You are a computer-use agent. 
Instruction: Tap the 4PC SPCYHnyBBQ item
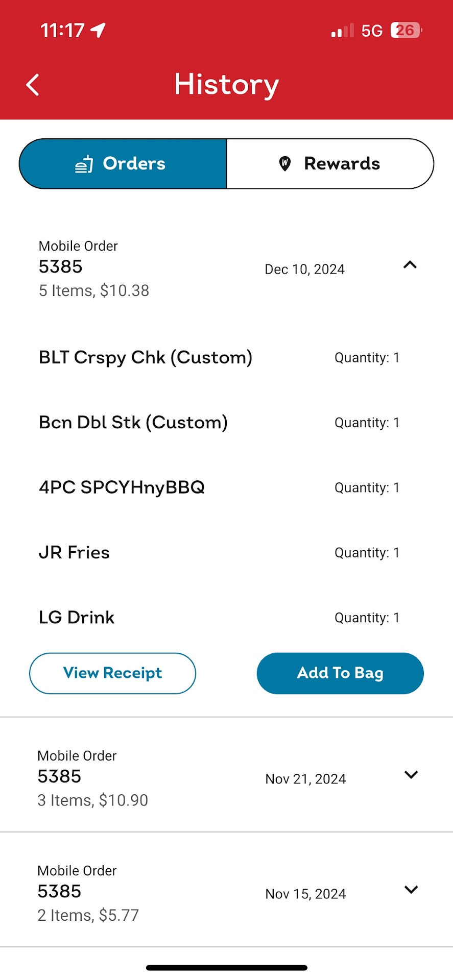point(122,487)
